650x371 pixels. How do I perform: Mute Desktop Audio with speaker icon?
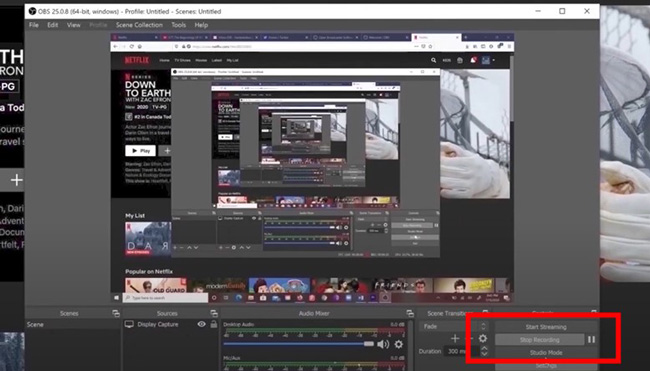pyautogui.click(x=383, y=344)
